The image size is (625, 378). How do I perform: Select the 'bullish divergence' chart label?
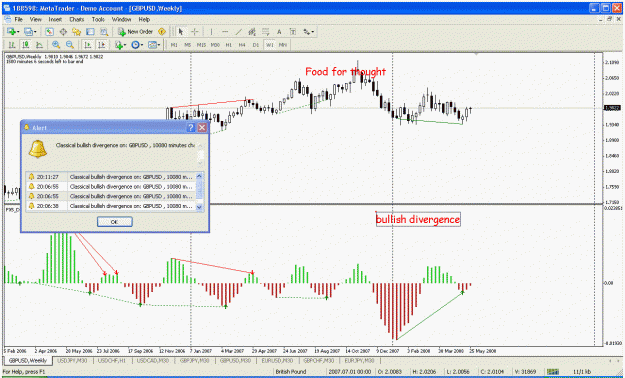418,219
